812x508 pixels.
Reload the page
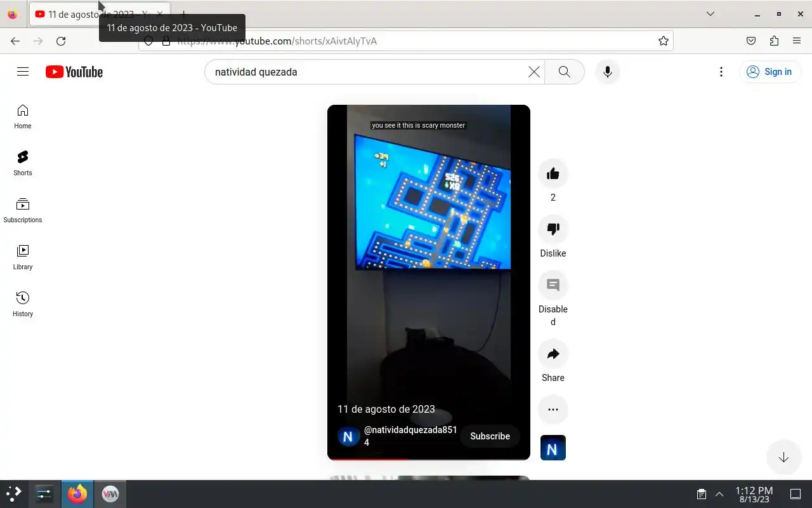61,41
